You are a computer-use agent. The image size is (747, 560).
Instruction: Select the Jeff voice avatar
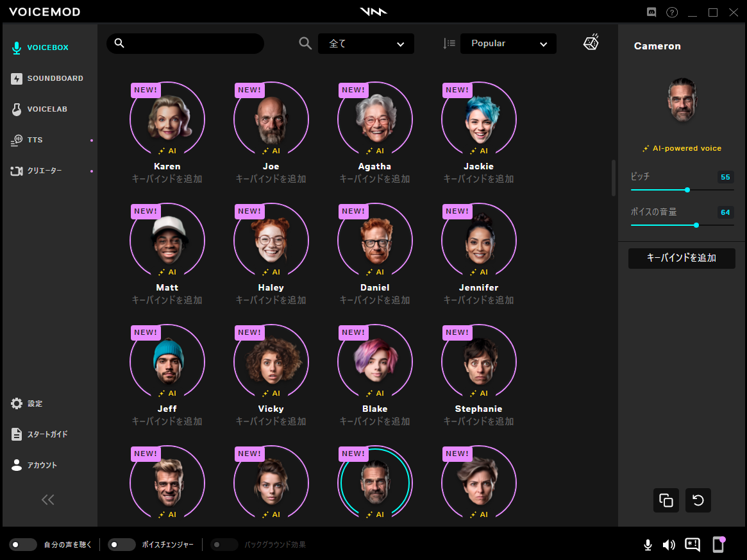pyautogui.click(x=167, y=362)
